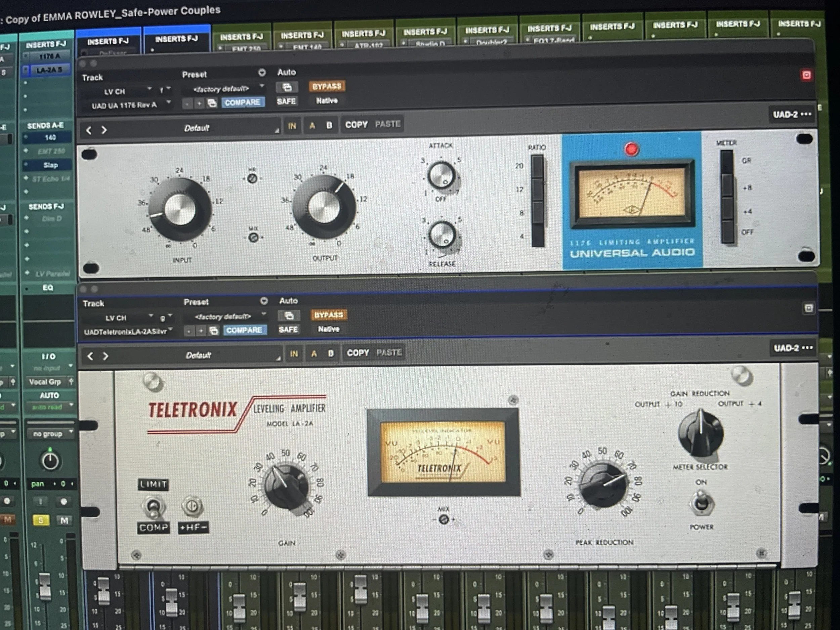Viewport: 840px width, 630px height.
Task: Toggle BYPASS in the 1176 plugin window
Action: point(327,87)
